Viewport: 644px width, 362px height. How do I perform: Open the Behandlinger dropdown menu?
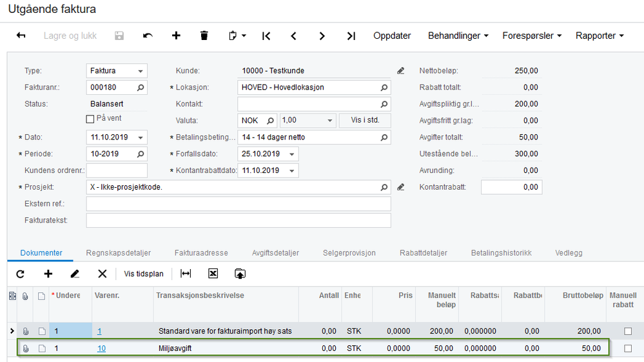pyautogui.click(x=458, y=36)
